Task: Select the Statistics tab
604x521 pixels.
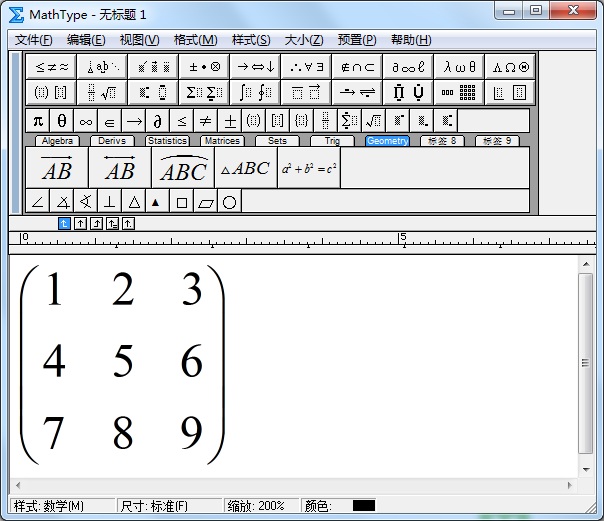Action: coord(167,141)
